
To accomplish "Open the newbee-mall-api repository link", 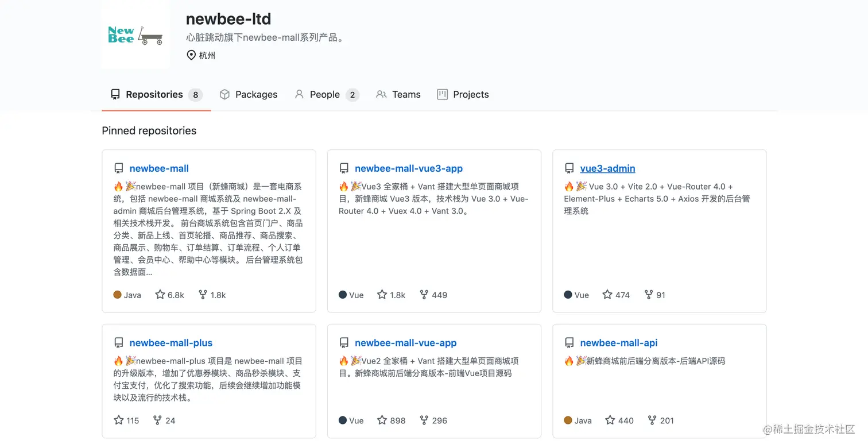I will click(619, 343).
